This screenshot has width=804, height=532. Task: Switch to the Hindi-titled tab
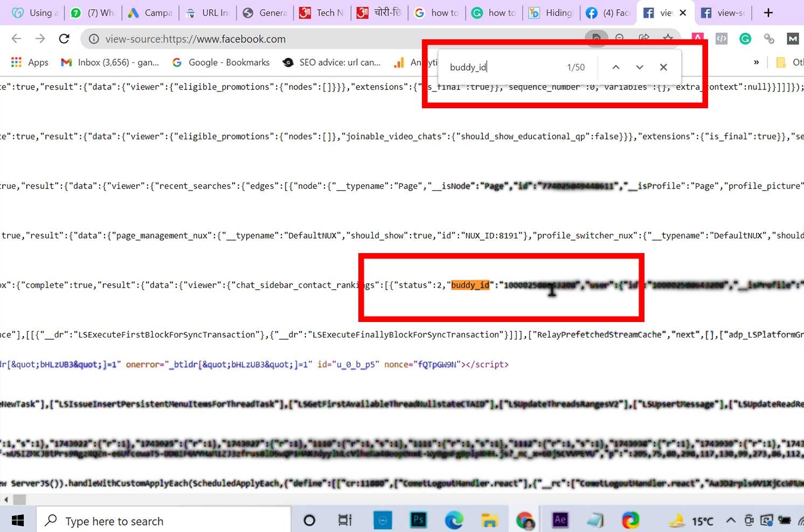click(x=380, y=12)
